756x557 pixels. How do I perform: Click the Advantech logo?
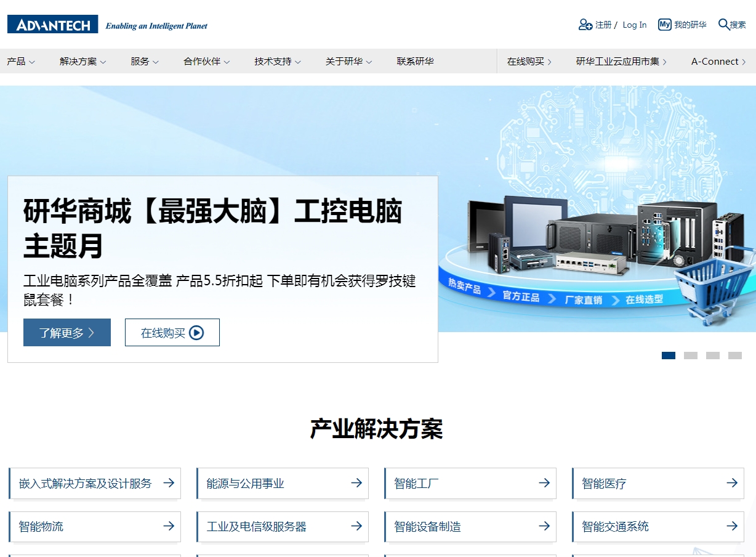click(x=53, y=25)
